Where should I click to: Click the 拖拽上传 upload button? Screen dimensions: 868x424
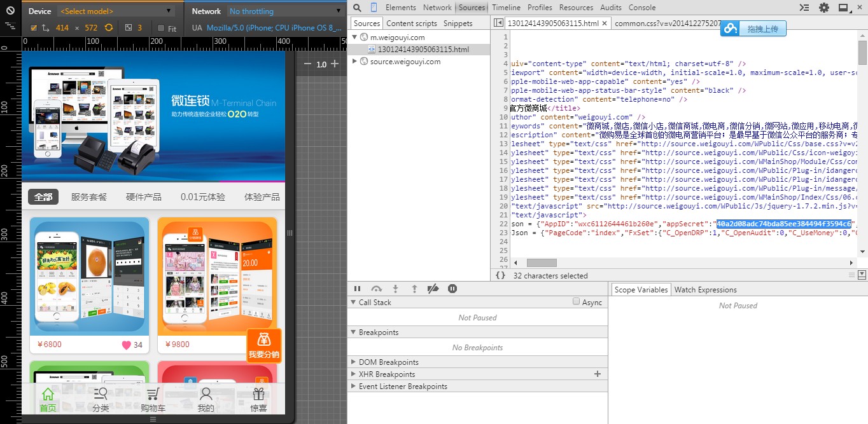click(753, 29)
